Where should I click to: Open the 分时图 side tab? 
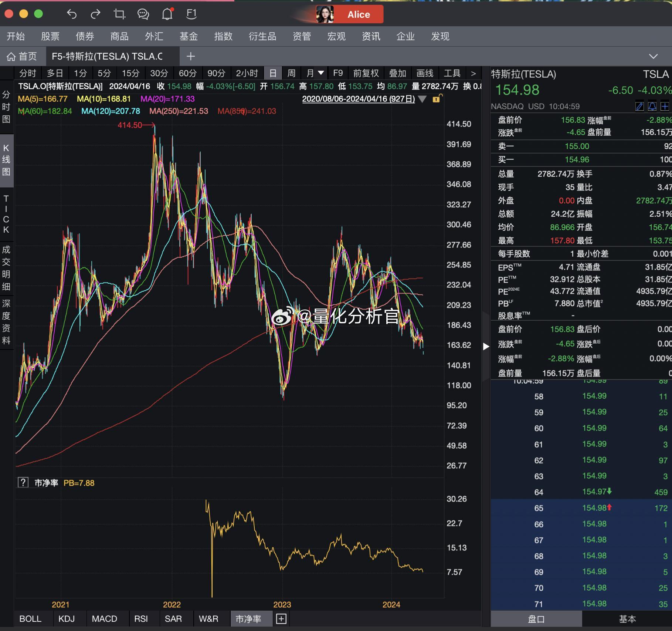(6, 107)
